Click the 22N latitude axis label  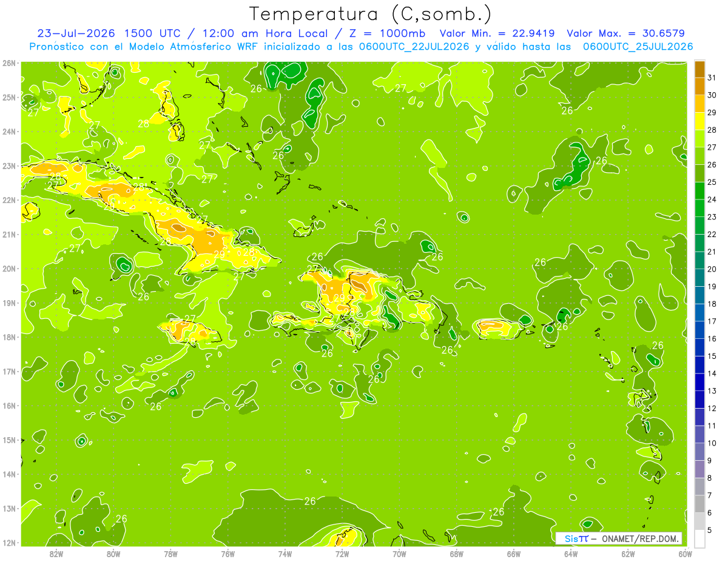pyautogui.click(x=8, y=200)
